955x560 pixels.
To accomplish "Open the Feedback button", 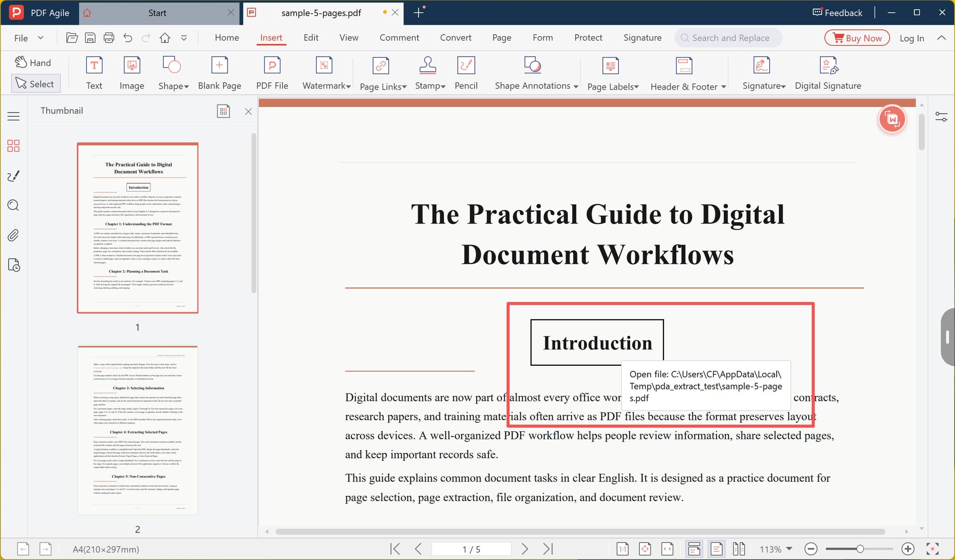I will tap(837, 13).
